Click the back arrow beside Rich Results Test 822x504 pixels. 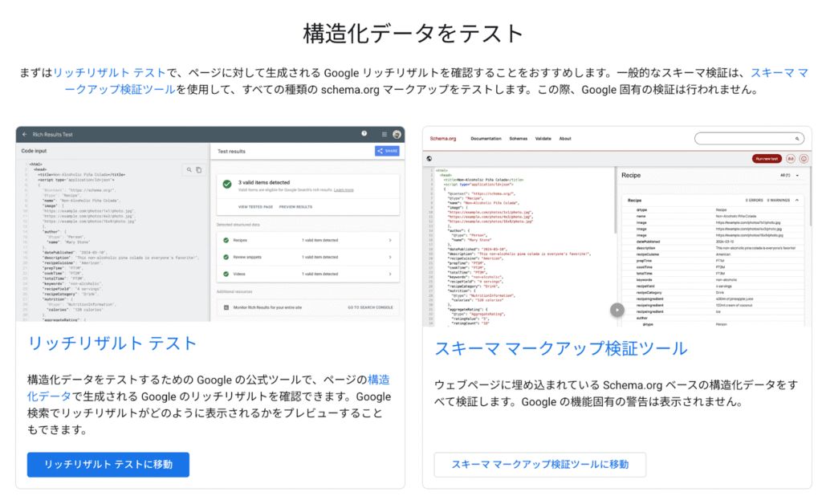pos(24,134)
